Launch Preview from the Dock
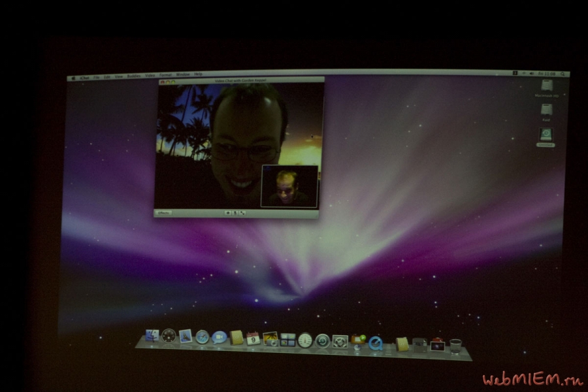588x392 pixels. 270,338
